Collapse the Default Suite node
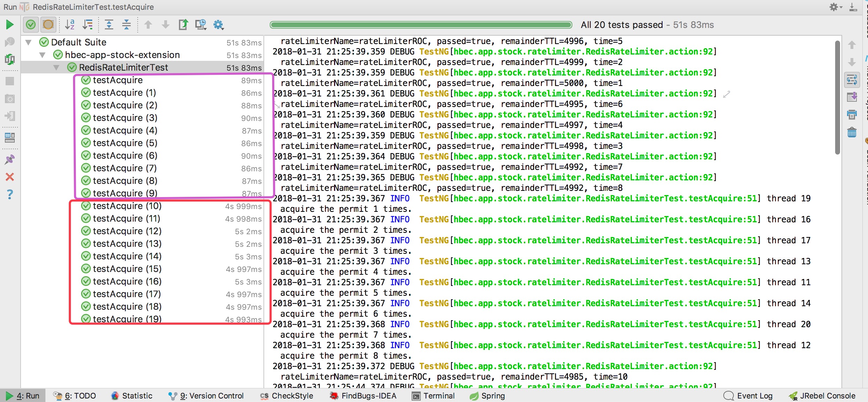This screenshot has width=868, height=402. tap(29, 42)
